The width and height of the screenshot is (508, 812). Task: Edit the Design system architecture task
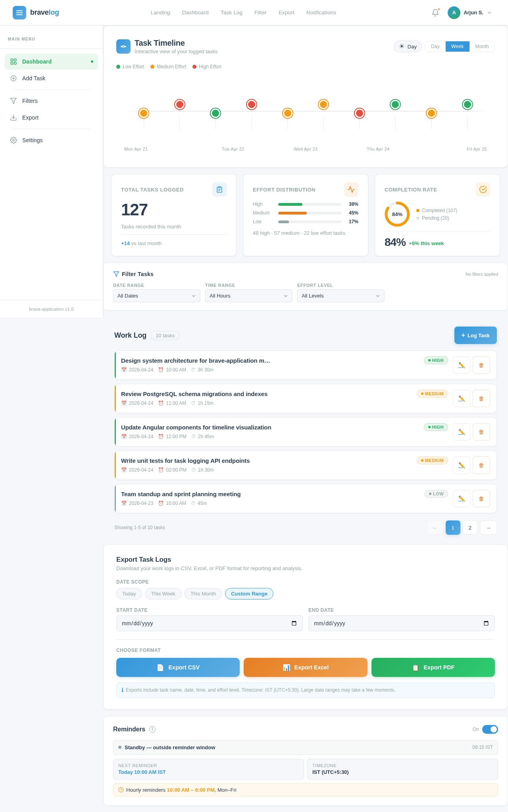(x=462, y=365)
